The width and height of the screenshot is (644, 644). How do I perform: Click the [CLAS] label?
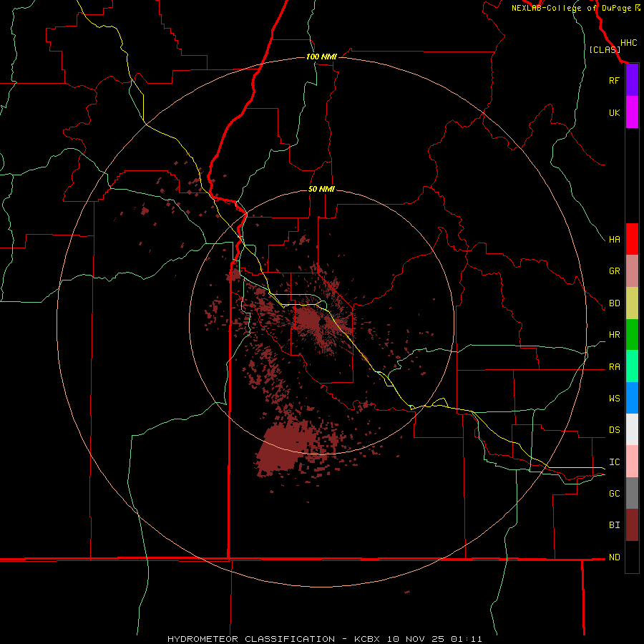(x=605, y=49)
